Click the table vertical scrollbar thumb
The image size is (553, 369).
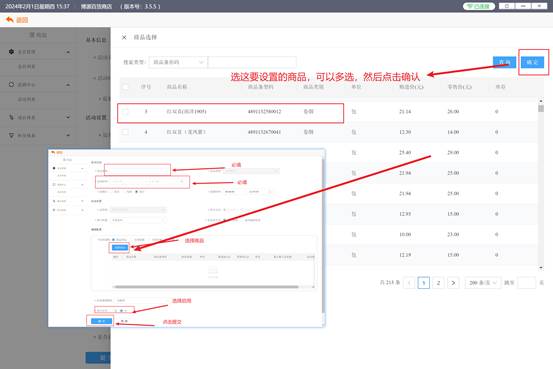(x=541, y=108)
